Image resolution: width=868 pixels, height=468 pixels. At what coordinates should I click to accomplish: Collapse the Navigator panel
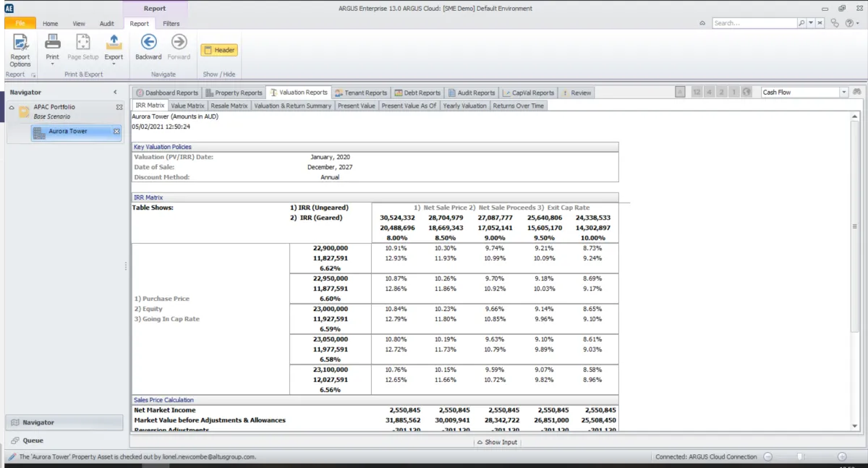[115, 93]
